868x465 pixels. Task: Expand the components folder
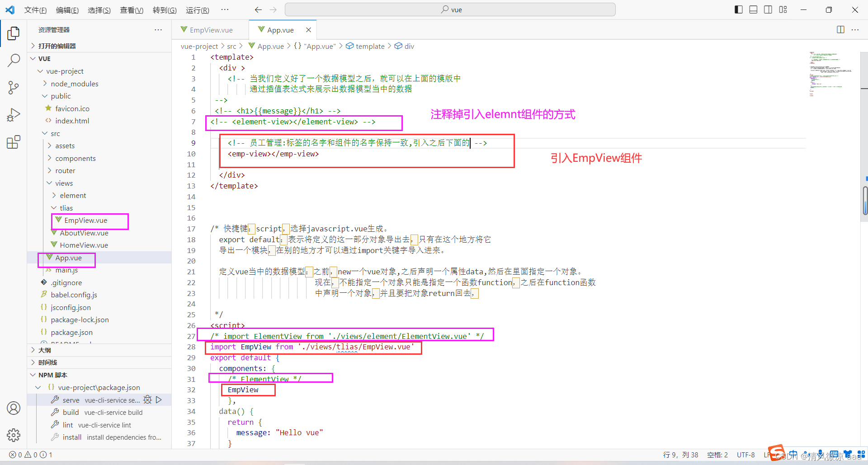tap(99, 158)
